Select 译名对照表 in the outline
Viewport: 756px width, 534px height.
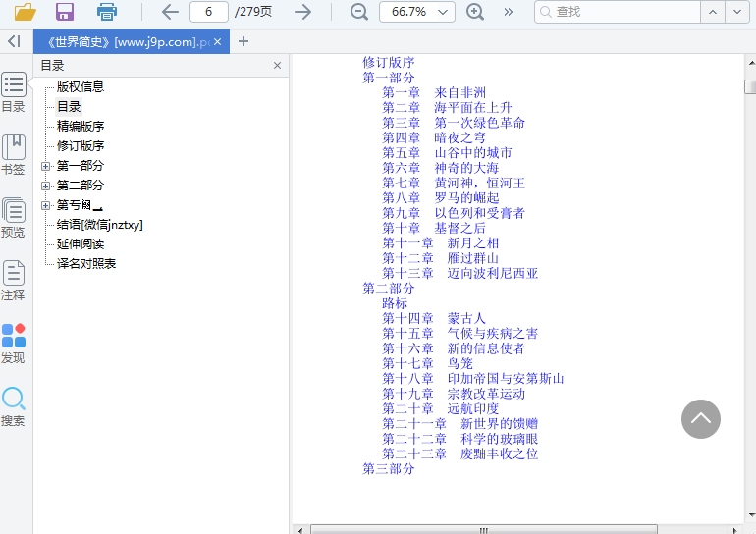86,264
